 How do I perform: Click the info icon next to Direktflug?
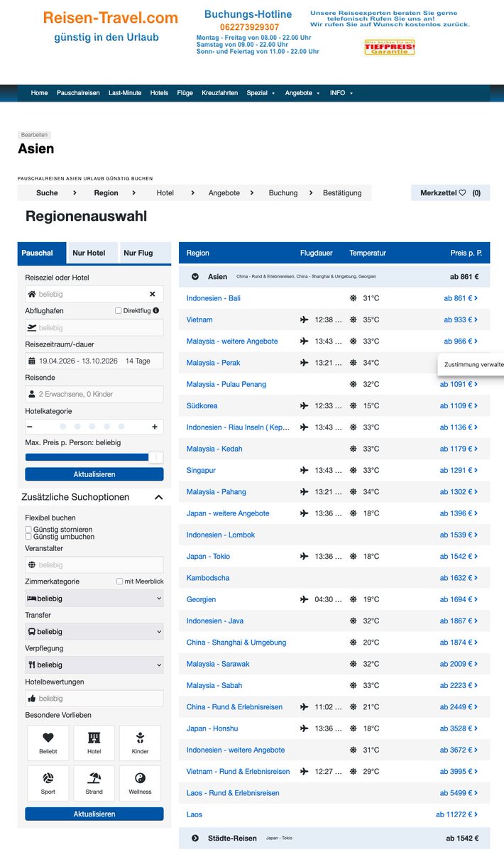[155, 310]
